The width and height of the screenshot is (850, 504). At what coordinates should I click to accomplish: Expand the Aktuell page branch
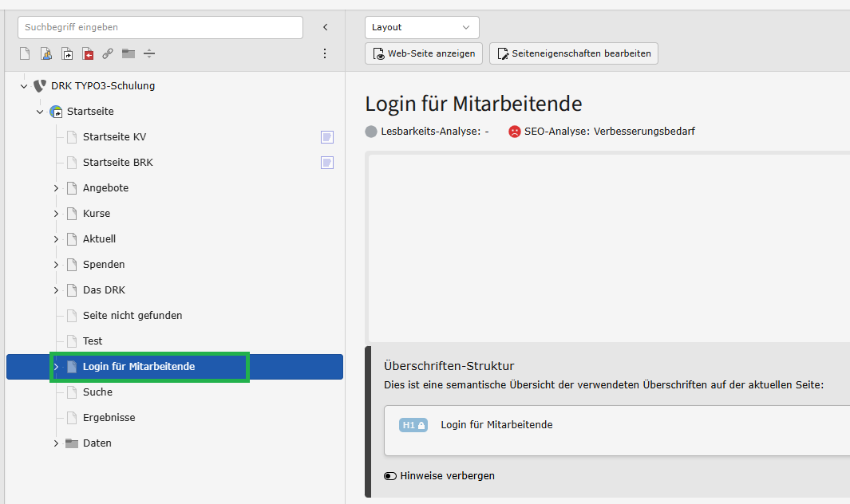point(56,239)
